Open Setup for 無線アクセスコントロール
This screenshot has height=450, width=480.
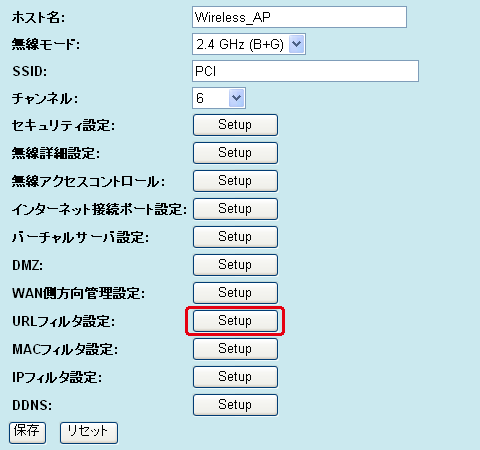click(x=235, y=181)
